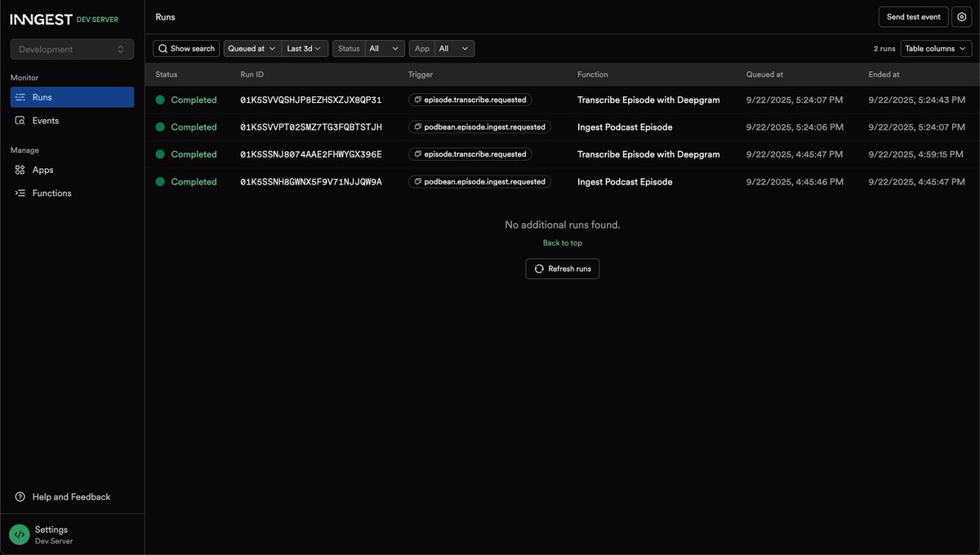Open the Status All filter dropdown
The height and width of the screenshot is (555, 980).
(385, 49)
